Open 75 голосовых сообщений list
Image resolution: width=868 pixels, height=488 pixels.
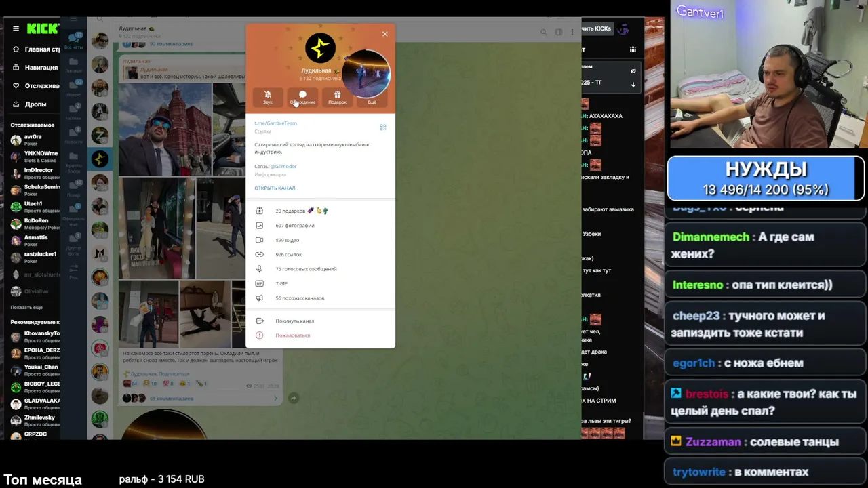(320, 269)
